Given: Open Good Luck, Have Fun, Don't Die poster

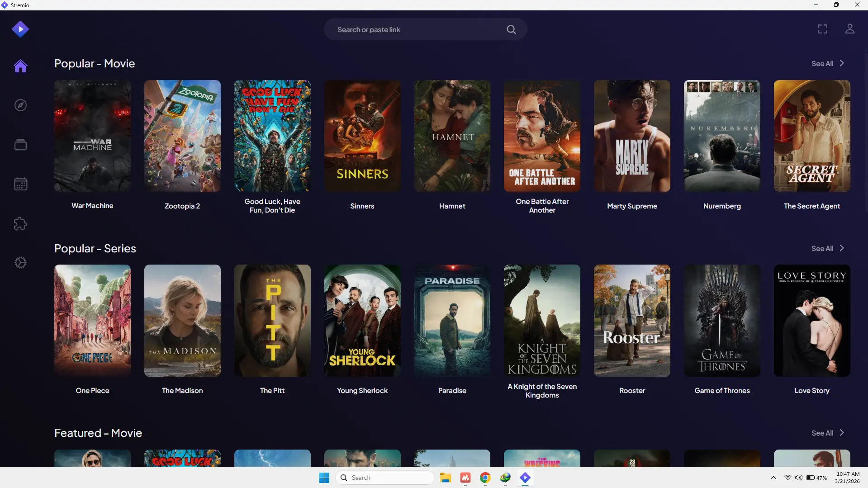Looking at the screenshot, I should coord(272,136).
